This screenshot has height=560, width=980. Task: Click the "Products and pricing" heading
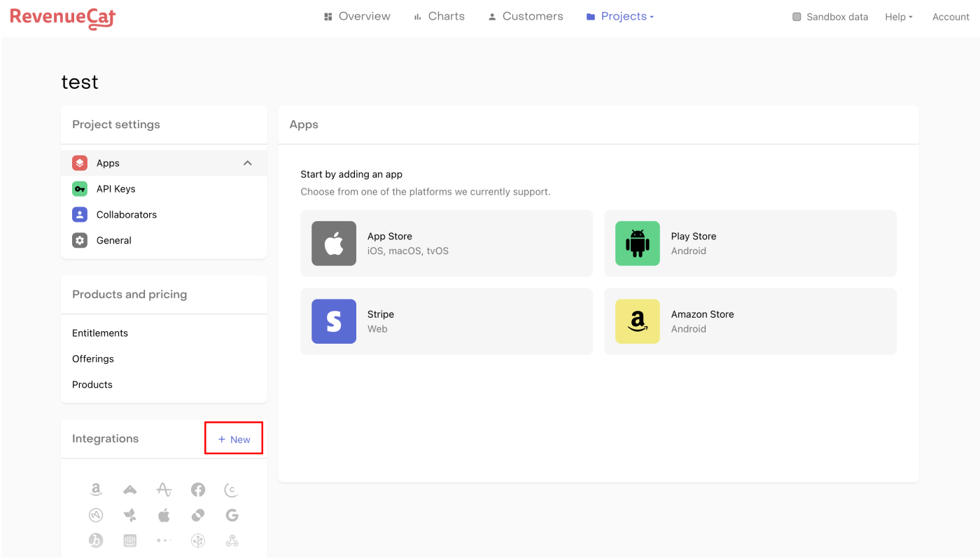tap(129, 295)
